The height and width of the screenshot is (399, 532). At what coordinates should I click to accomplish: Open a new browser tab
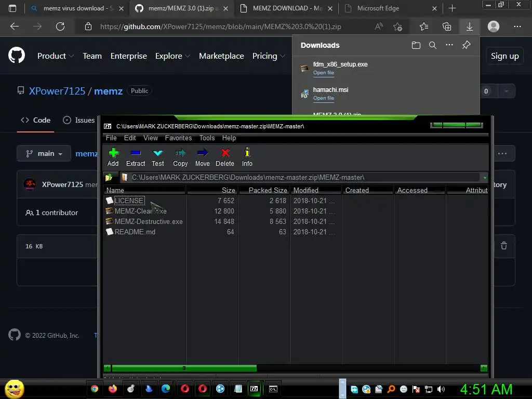point(452,8)
